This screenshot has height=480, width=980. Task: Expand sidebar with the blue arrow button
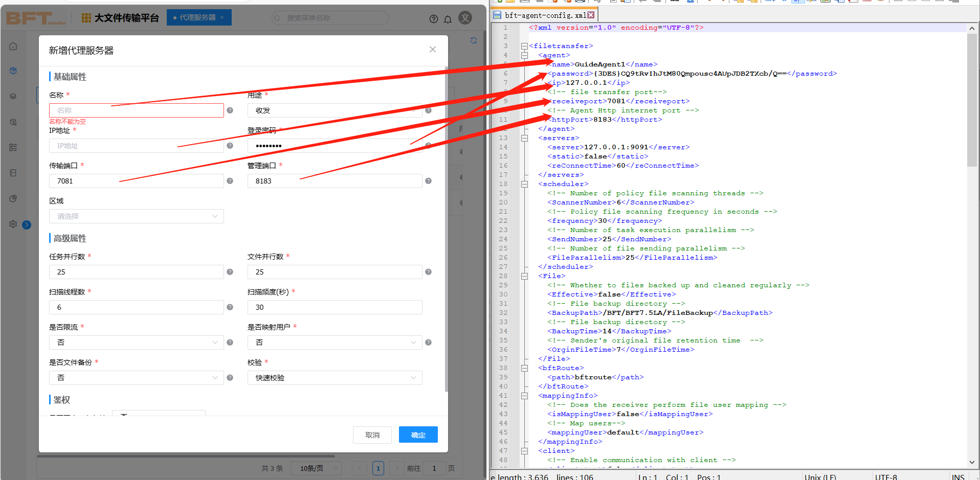point(27,224)
